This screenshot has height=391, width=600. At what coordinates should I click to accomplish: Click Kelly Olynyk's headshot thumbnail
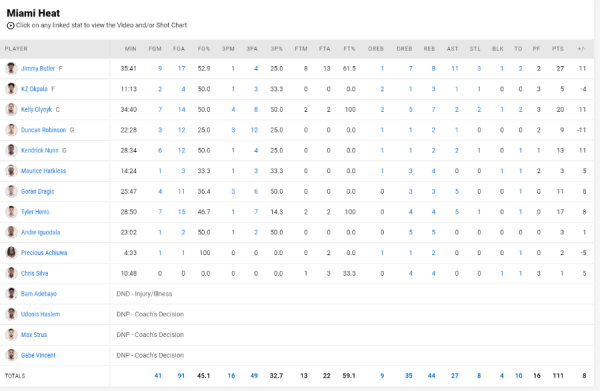point(11,109)
